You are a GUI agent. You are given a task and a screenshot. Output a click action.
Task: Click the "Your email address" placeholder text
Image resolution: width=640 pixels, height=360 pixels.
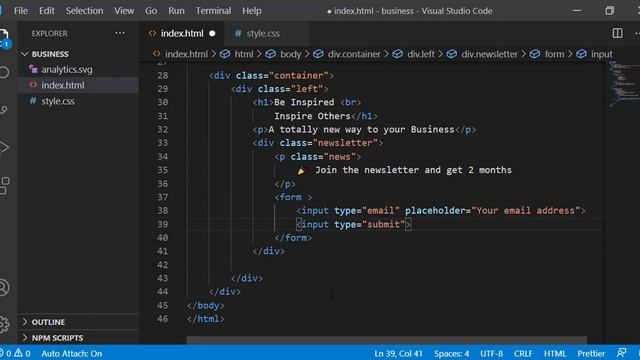tap(526, 211)
